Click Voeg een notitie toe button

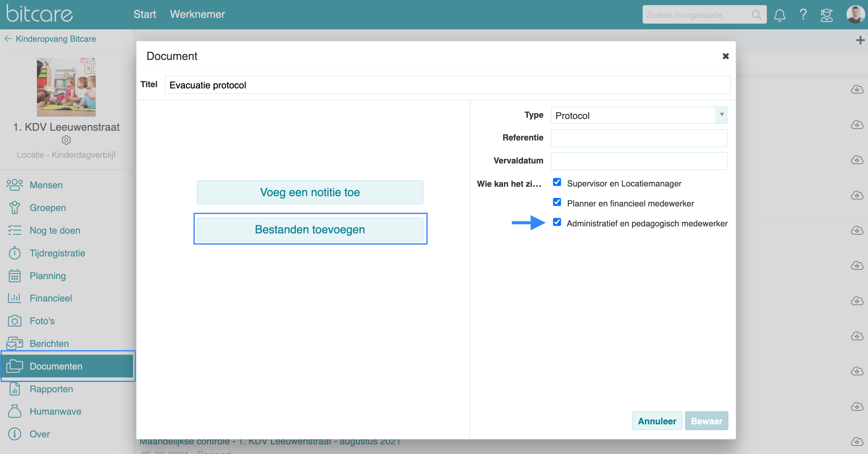(310, 192)
